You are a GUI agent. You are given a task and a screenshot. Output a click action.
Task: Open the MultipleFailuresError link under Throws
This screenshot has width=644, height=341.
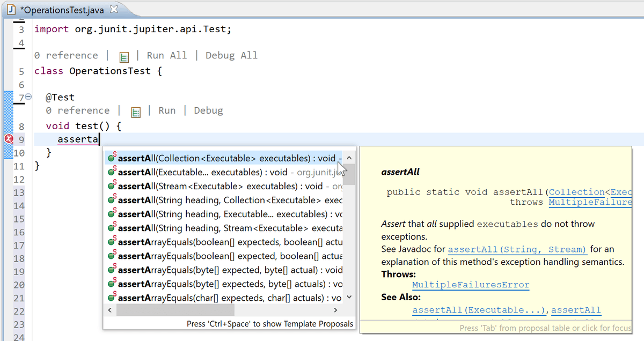(x=471, y=285)
